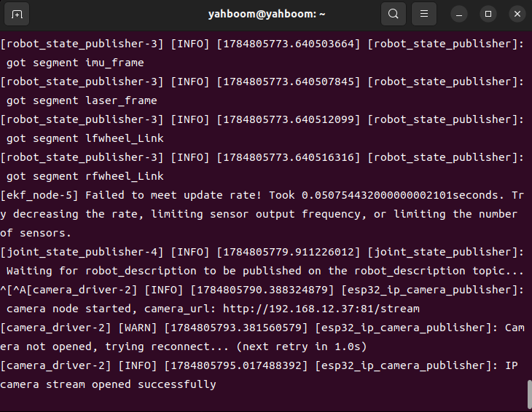This screenshot has width=532, height=412.
Task: Click the text 'got segment imu_frame'
Action: coord(75,63)
